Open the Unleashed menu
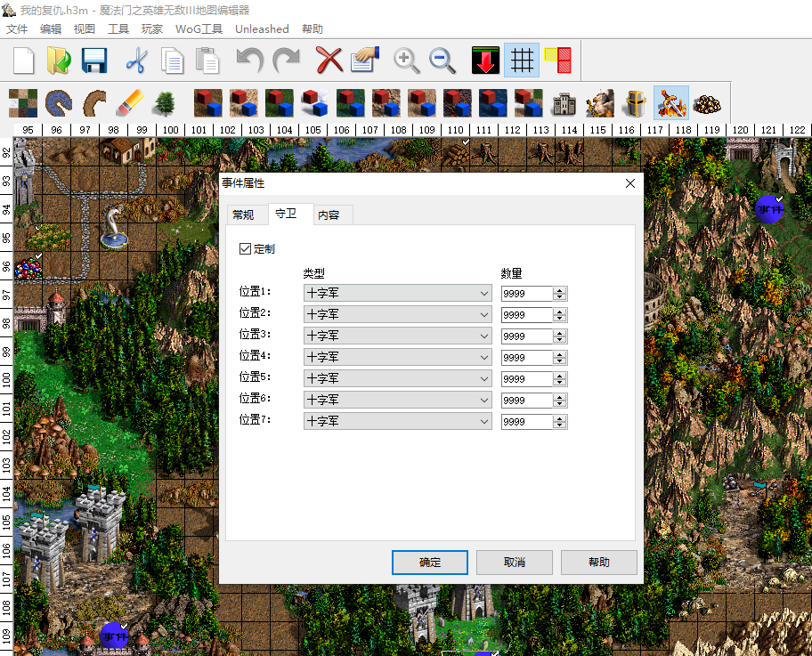This screenshot has width=812, height=656. click(x=262, y=29)
